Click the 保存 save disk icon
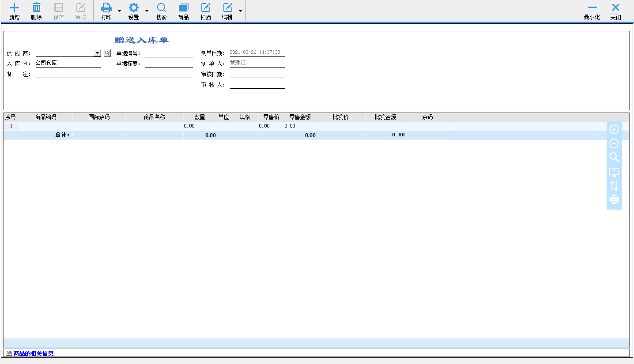The width and height of the screenshot is (634, 364). (x=59, y=8)
